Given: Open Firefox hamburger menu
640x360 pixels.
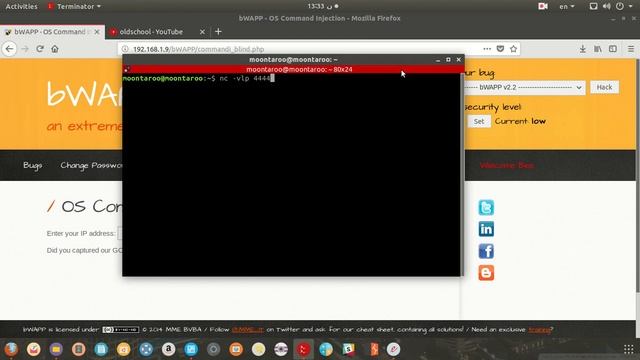Looking at the screenshot, I should (631, 49).
